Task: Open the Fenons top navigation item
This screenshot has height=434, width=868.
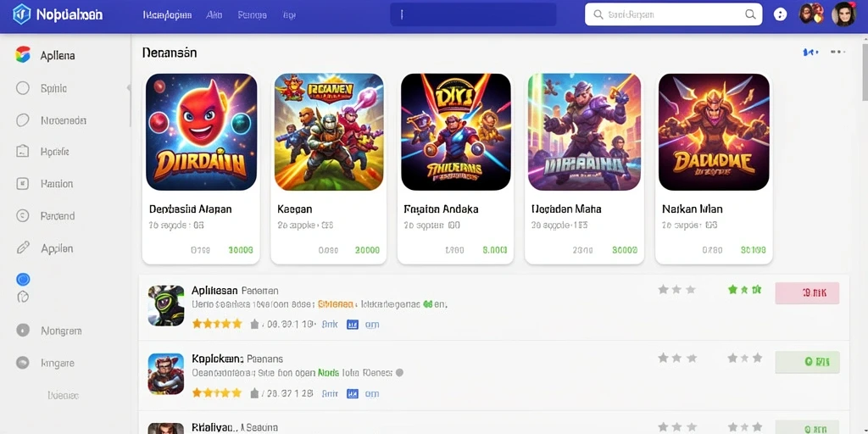Action: click(252, 15)
